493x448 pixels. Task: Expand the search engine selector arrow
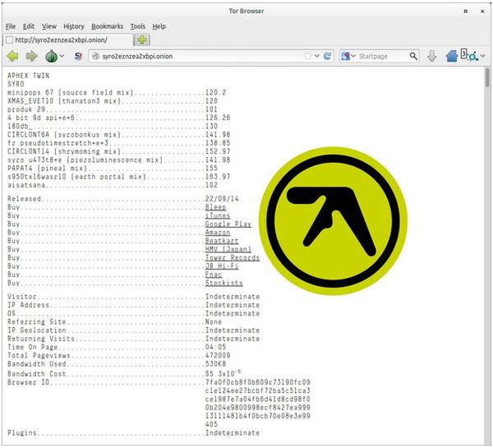pyautogui.click(x=353, y=56)
